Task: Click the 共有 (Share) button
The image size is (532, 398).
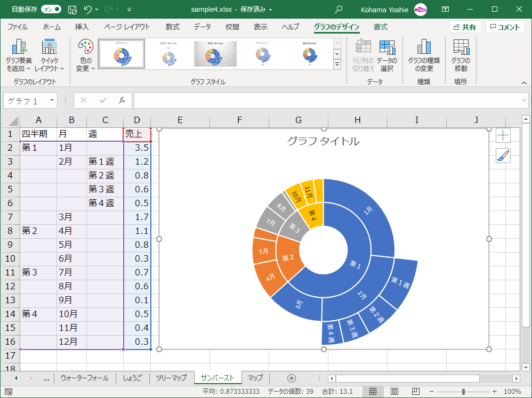Action: 465,27
